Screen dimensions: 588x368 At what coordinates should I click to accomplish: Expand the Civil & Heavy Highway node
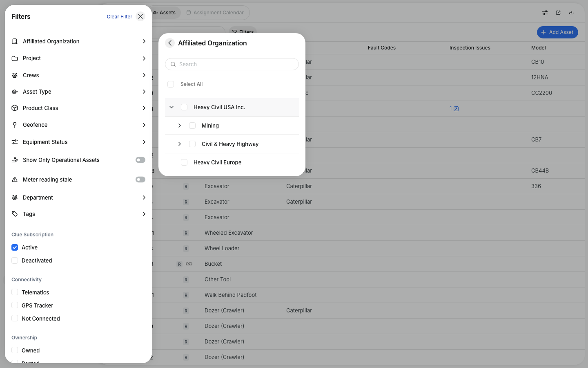[x=180, y=144]
